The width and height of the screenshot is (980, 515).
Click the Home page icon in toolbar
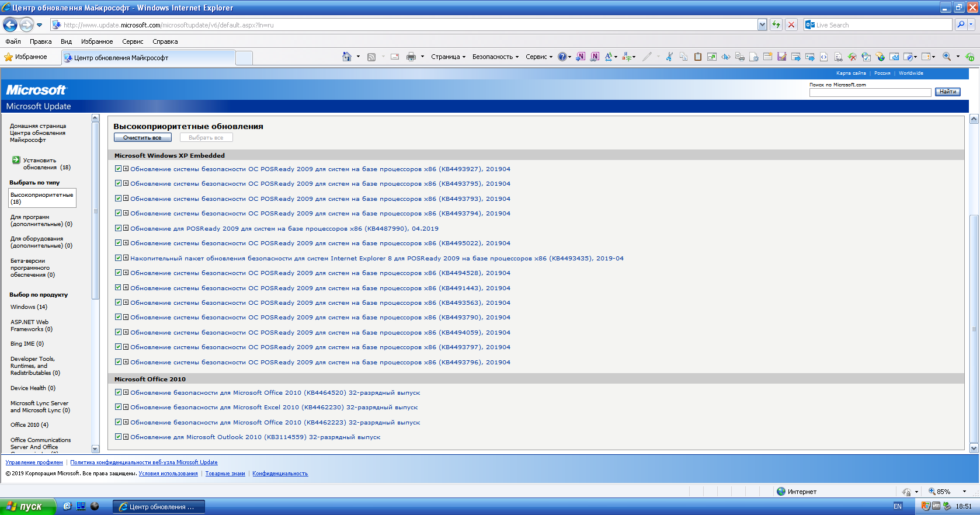[347, 57]
